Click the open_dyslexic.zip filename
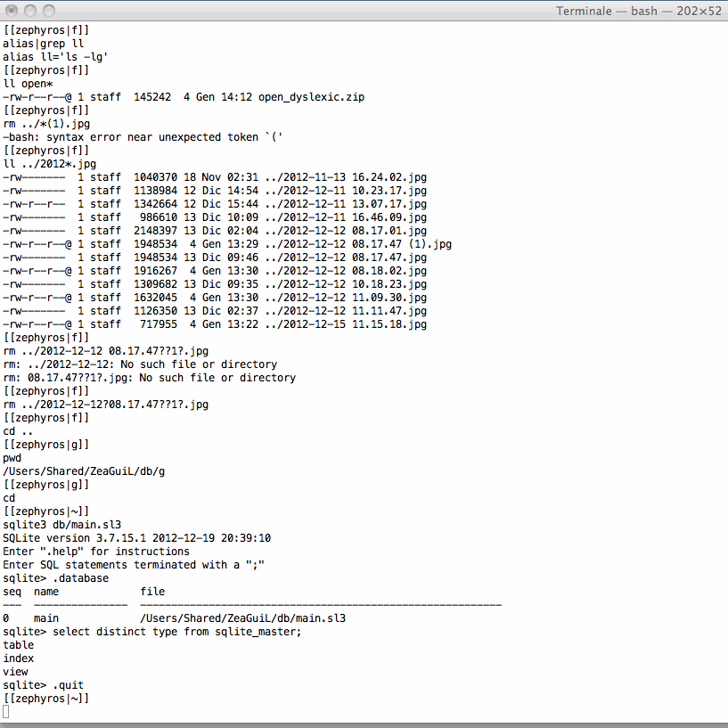The height and width of the screenshot is (728, 728). (x=311, y=96)
